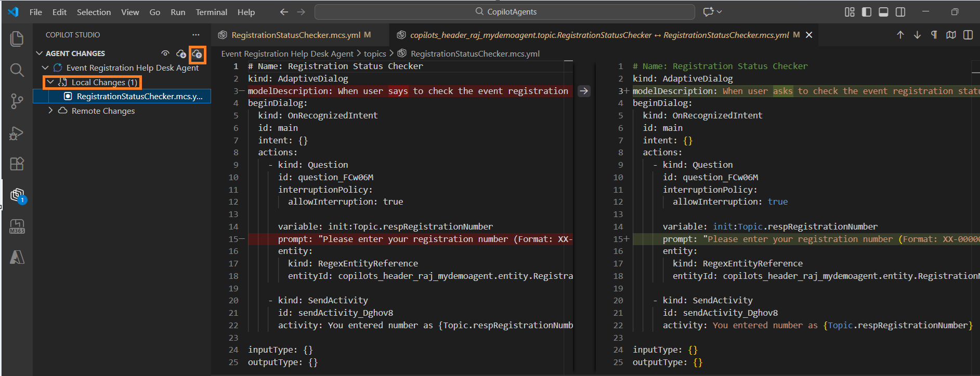This screenshot has height=376, width=980.
Task: Open the Copilot chat dropdown arrow
Action: tap(720, 12)
